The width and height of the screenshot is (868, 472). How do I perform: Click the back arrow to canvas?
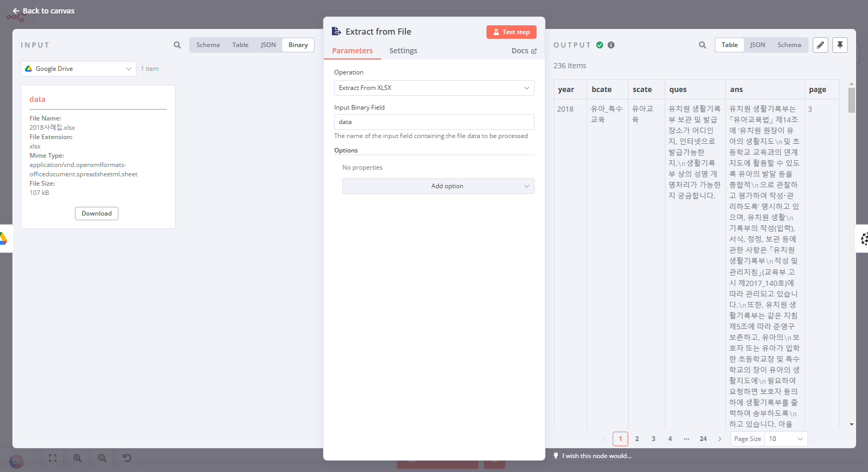coord(16,11)
